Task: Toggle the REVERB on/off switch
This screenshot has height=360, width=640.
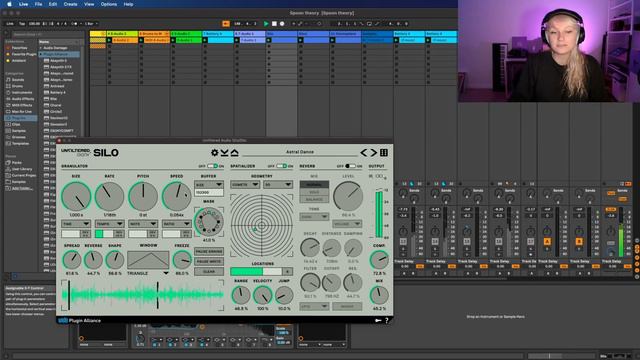Action: pos(351,166)
